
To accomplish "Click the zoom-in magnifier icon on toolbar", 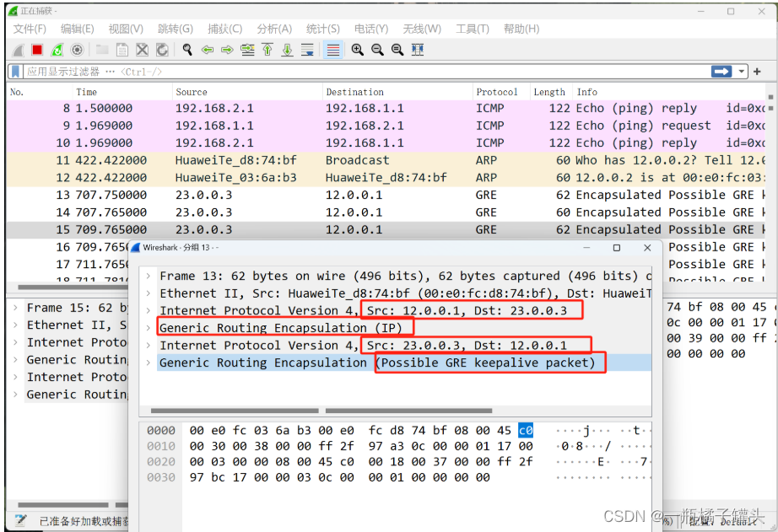I will pyautogui.click(x=357, y=49).
